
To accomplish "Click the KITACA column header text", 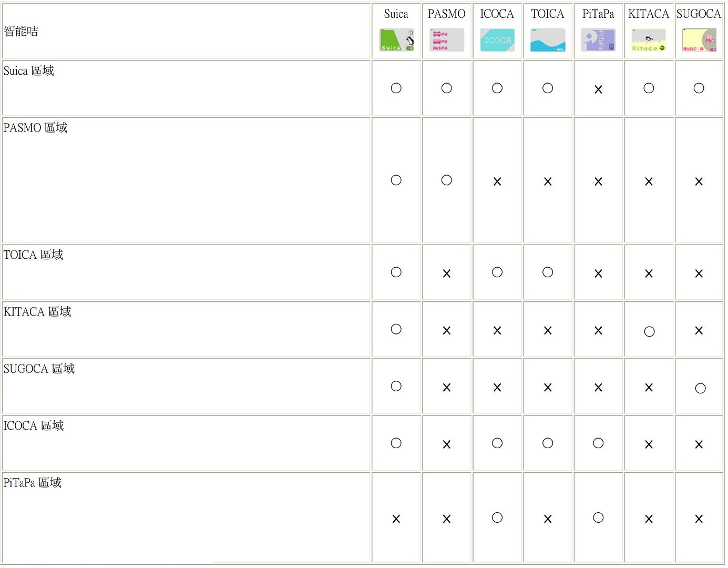I will coord(649,14).
